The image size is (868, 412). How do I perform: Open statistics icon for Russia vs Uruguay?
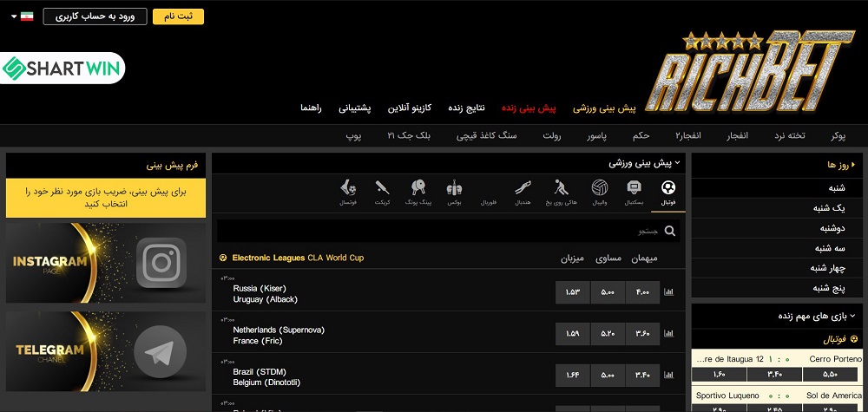pos(668,292)
